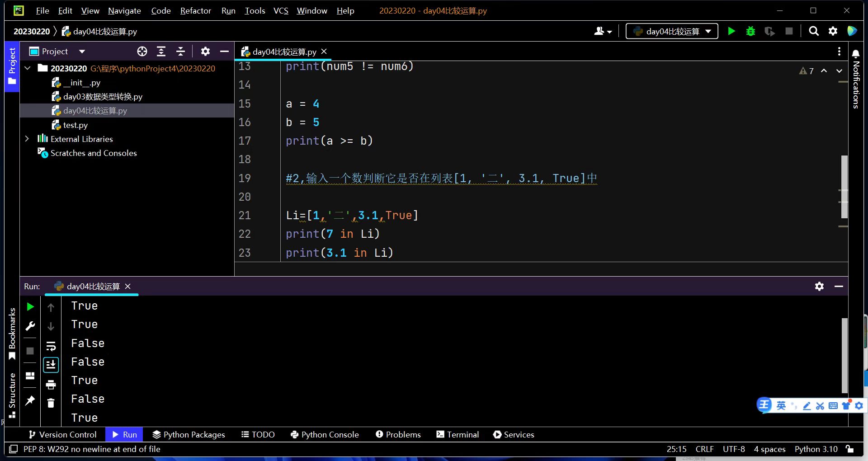Click the Print icon in Run panel
The width and height of the screenshot is (868, 461).
[51, 385]
